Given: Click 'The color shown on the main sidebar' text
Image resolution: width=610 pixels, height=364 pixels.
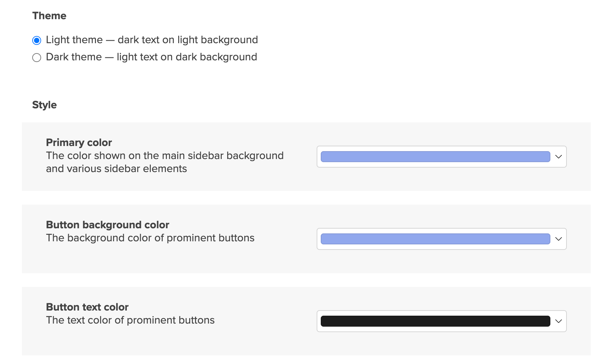Looking at the screenshot, I should [x=164, y=156].
